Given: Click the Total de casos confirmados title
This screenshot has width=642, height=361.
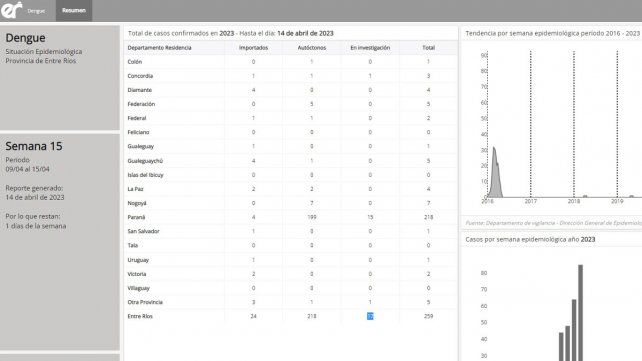Looking at the screenshot, I should (231, 33).
